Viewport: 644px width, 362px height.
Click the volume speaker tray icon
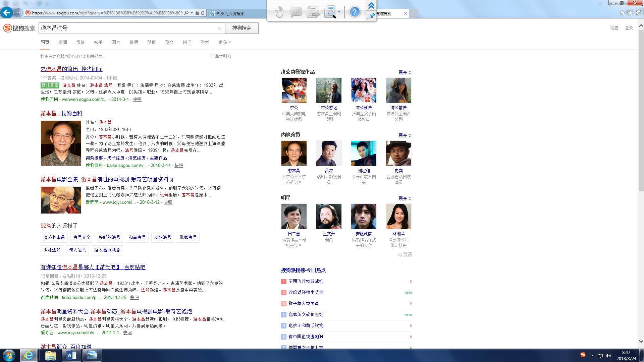coord(608,356)
